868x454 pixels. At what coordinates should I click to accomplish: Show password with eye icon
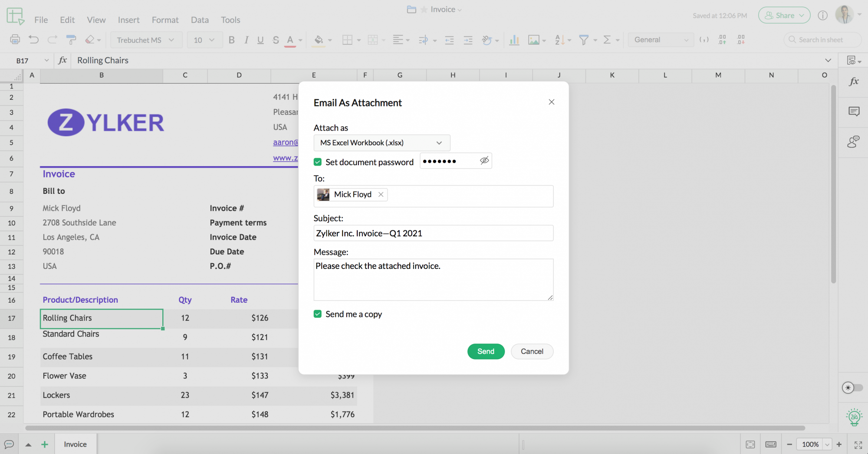click(484, 161)
